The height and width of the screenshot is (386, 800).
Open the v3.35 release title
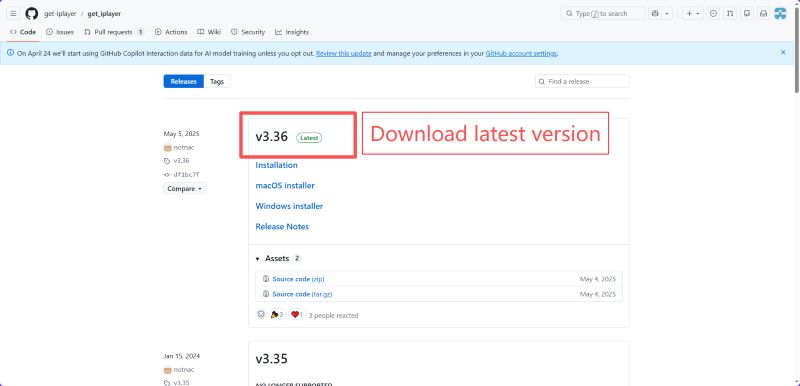[x=271, y=359]
